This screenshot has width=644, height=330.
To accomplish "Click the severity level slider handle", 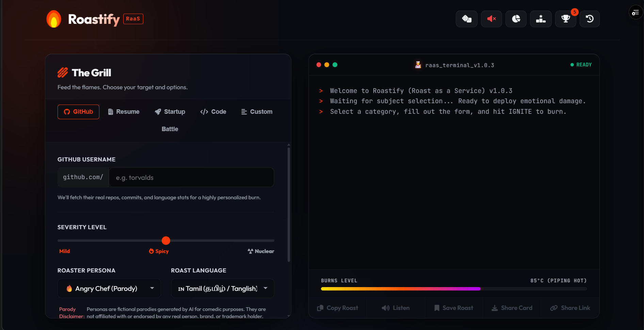I will pyautogui.click(x=166, y=240).
